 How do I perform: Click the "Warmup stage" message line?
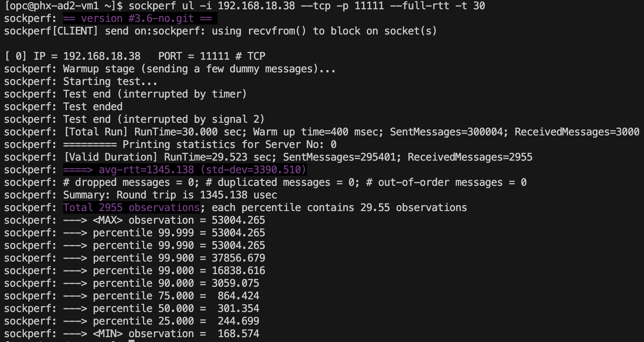click(199, 69)
